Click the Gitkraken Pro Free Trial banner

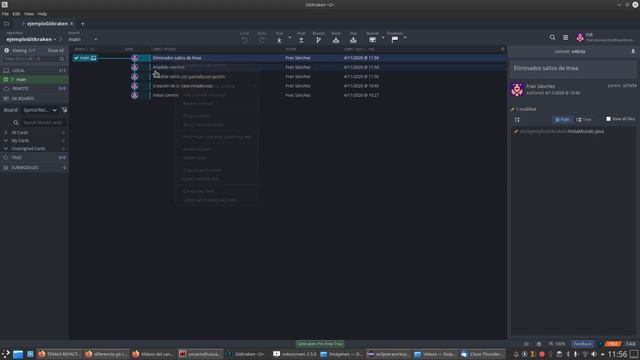(x=320, y=344)
